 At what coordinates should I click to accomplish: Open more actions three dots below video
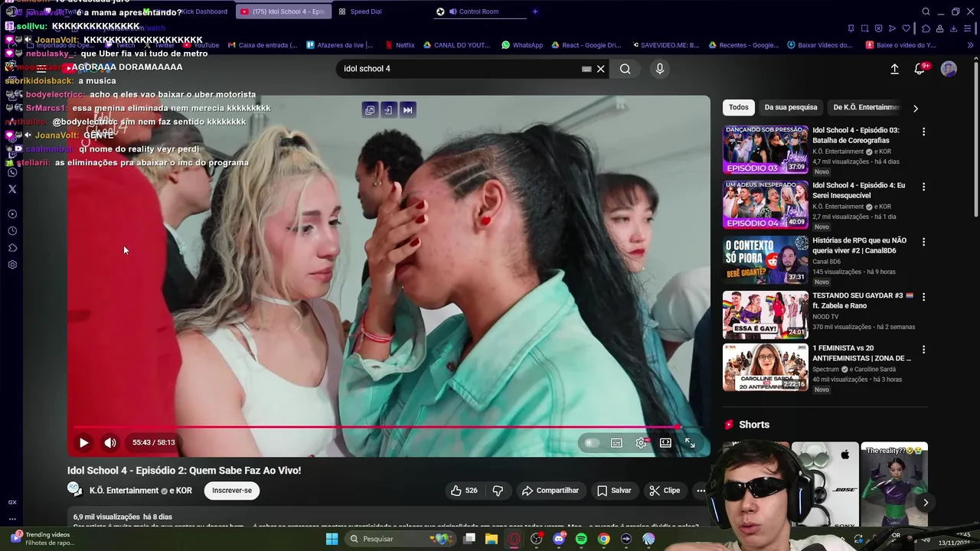tap(701, 491)
